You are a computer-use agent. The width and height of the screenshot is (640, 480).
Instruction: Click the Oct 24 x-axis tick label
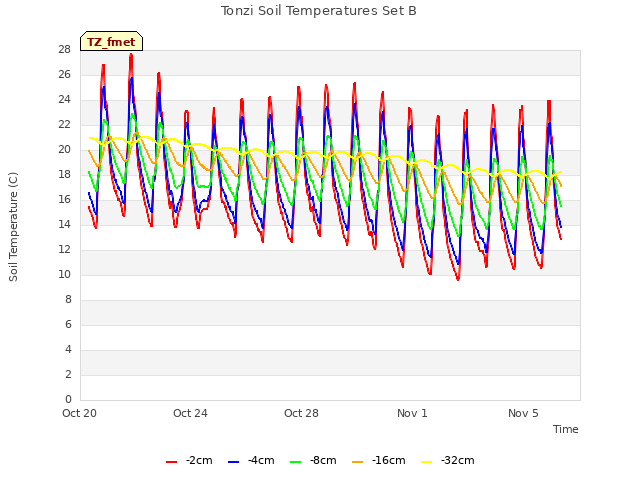(190, 413)
